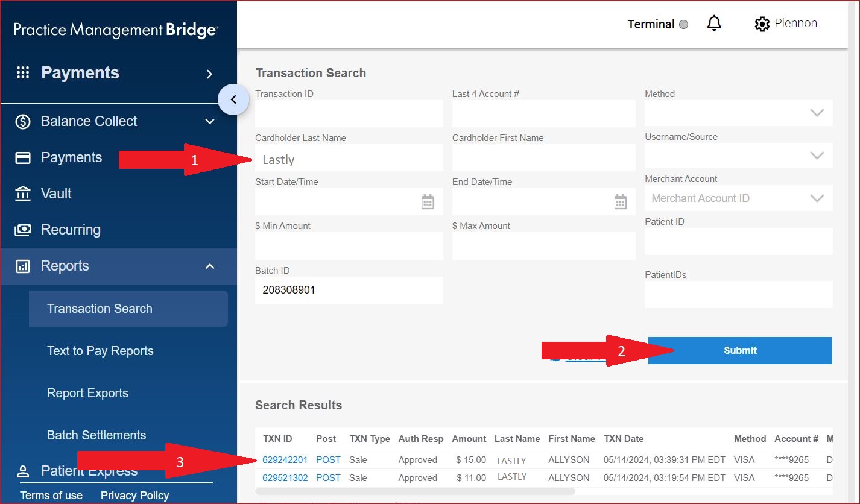
Task: Open the End Date/Time calendar picker
Action: (621, 202)
